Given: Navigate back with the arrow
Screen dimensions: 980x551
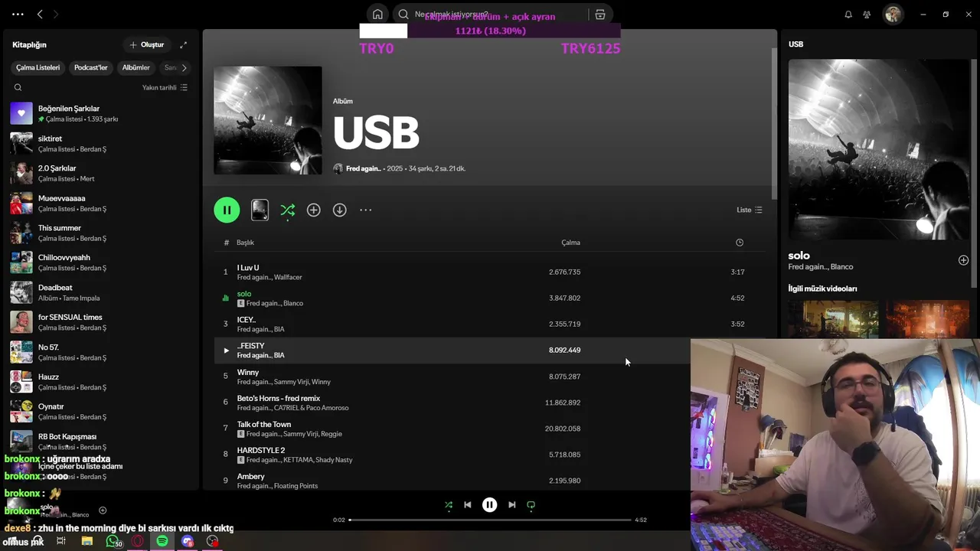Looking at the screenshot, I should coord(40,14).
